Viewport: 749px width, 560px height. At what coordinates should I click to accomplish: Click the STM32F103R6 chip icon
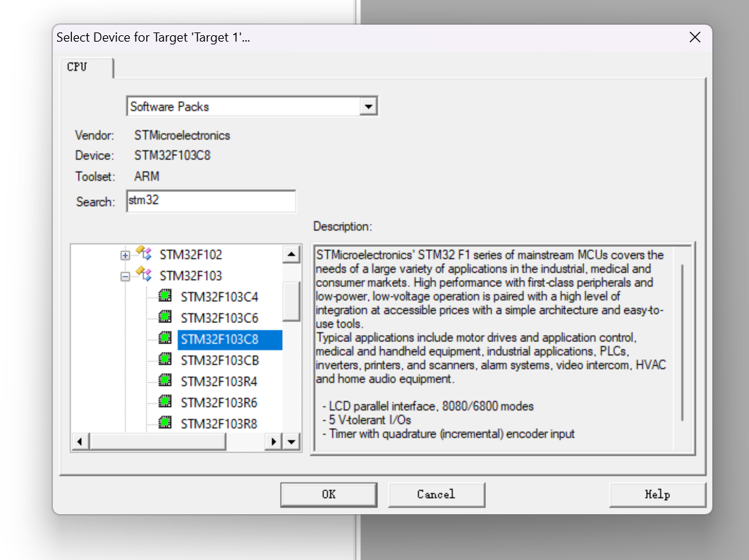tap(165, 401)
